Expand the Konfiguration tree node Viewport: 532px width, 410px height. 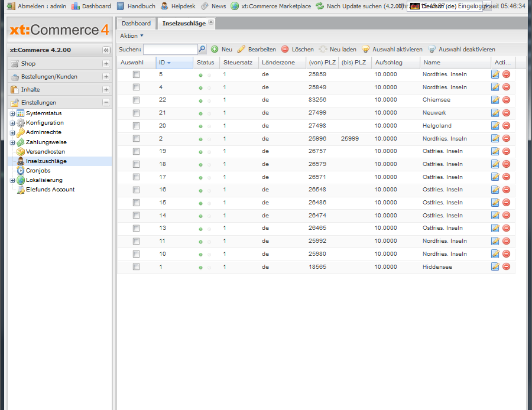tap(12, 123)
